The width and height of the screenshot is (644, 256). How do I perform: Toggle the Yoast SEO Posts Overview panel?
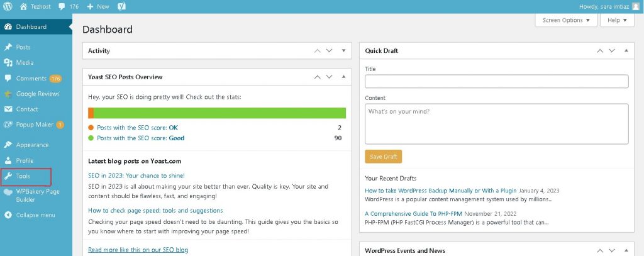coord(343,77)
